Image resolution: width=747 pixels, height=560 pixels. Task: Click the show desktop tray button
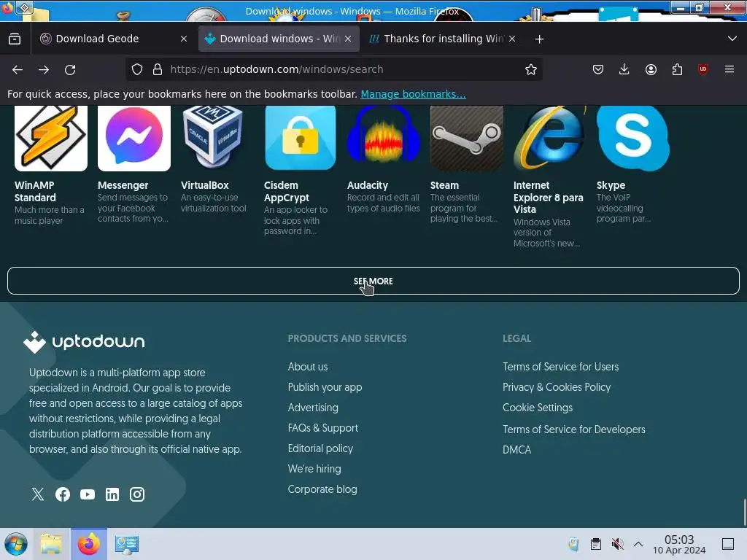tap(728, 544)
